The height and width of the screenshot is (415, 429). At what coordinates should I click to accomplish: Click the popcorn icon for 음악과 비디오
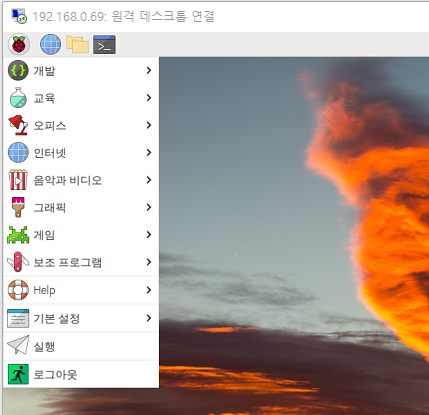(18, 180)
